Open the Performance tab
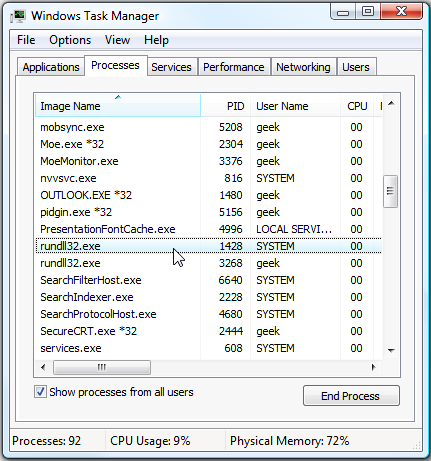The height and width of the screenshot is (461, 431). (234, 67)
